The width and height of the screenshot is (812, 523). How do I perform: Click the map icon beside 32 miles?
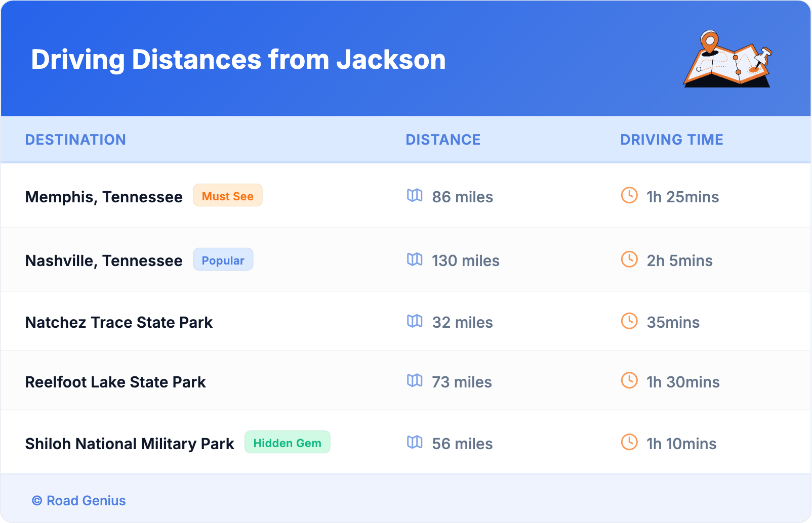point(415,321)
